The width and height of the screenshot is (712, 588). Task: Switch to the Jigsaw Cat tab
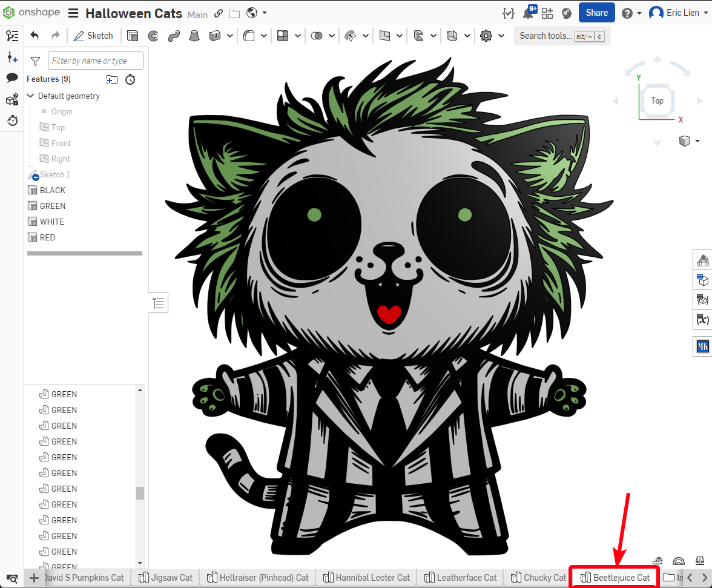point(166,578)
